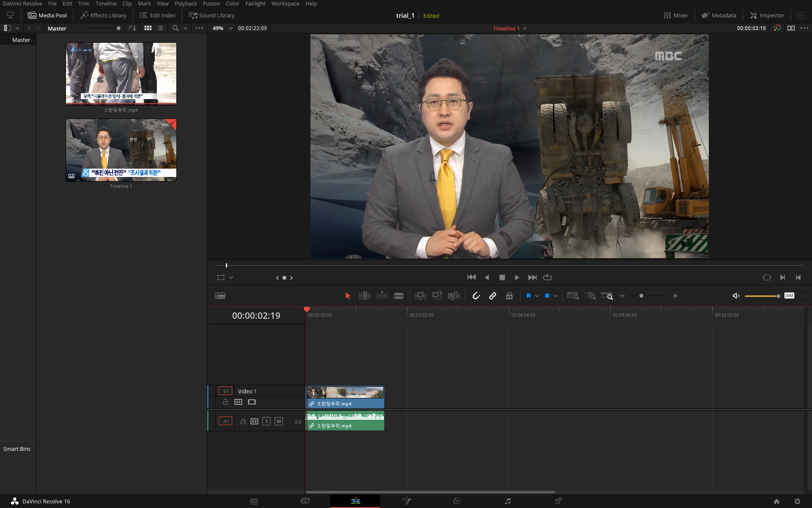The height and width of the screenshot is (508, 812).
Task: Solo audio track A1
Action: coord(266,421)
